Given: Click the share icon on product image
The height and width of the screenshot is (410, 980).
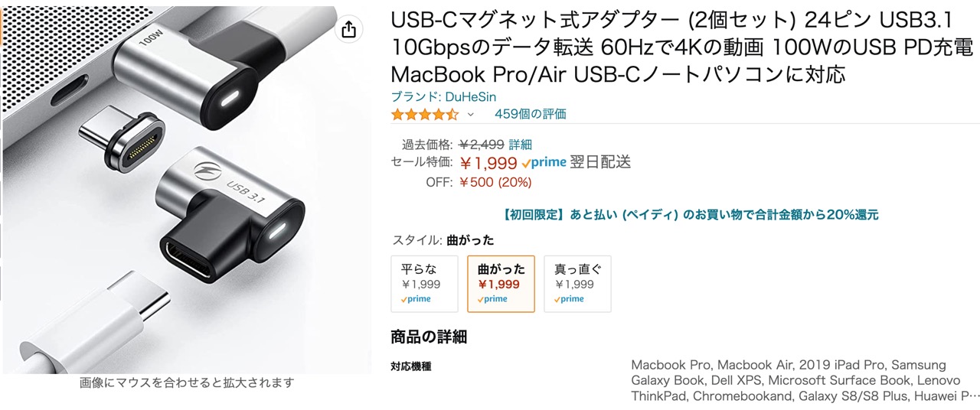Looking at the screenshot, I should click(x=349, y=29).
